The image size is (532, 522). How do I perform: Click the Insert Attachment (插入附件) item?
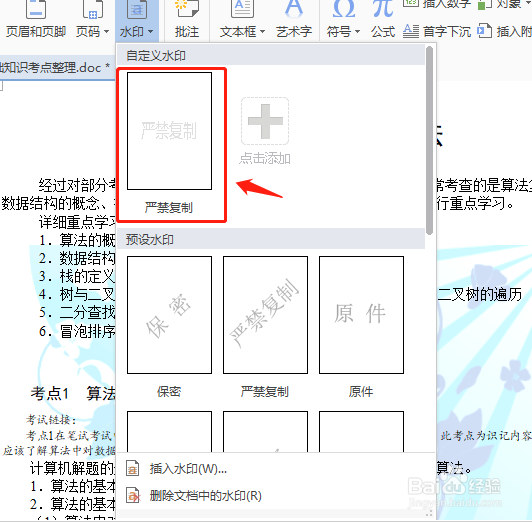pos(505,32)
